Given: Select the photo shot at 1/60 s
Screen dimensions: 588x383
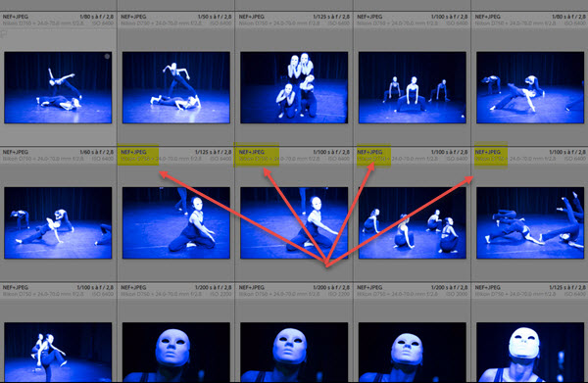Looking at the screenshot, I should 58,222.
